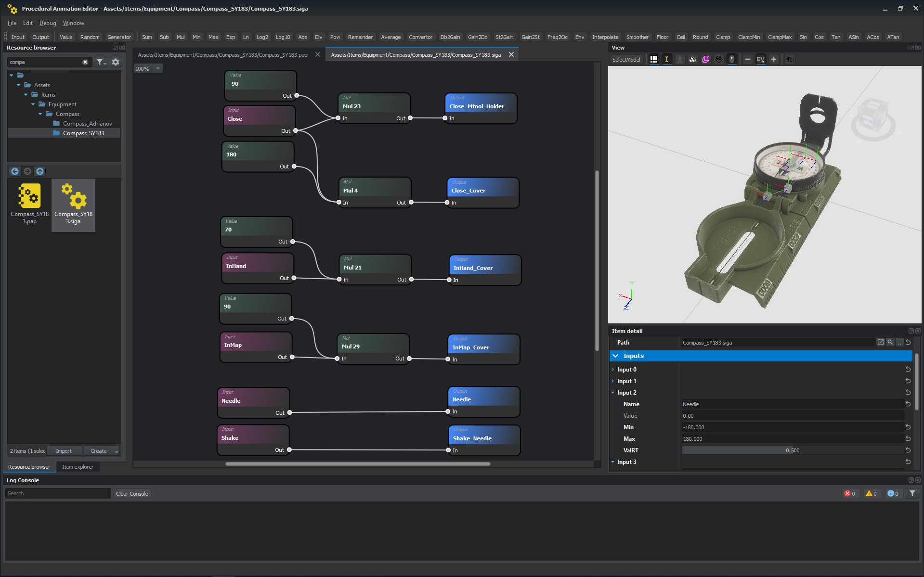Click the settings gear in Resource browser
924x577 pixels.
tap(115, 62)
